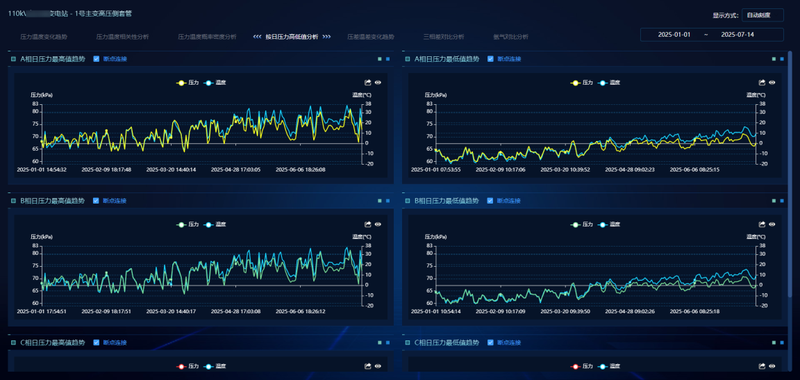Click export icon on B相日压力最低值趋势 chart
Screen dimensions: 800x380
click(762, 224)
